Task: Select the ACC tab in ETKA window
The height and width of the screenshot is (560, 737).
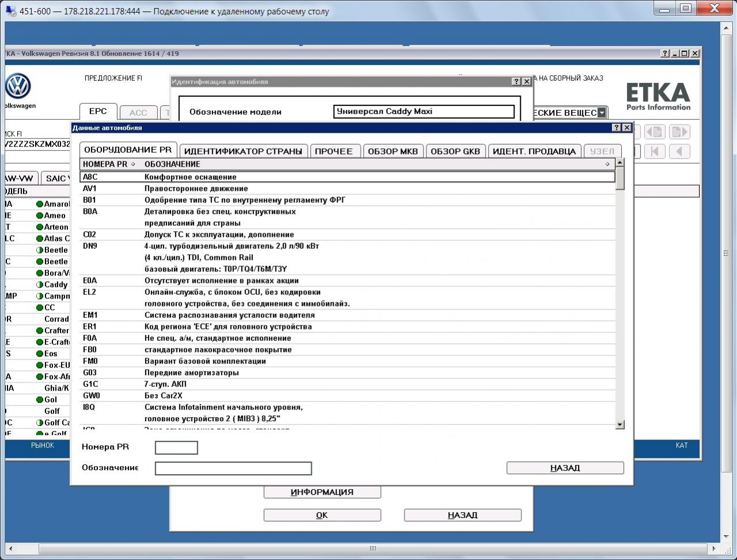Action: point(138,113)
